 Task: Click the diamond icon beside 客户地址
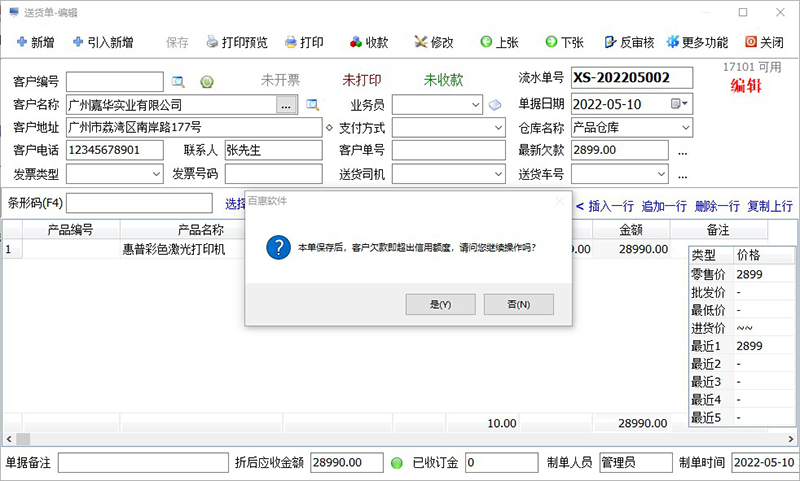point(329,128)
